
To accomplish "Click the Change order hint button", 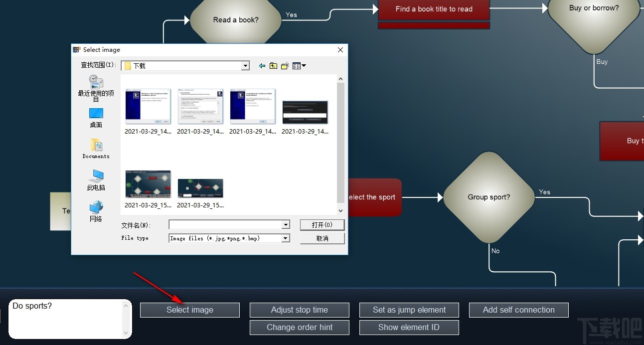I will click(300, 328).
